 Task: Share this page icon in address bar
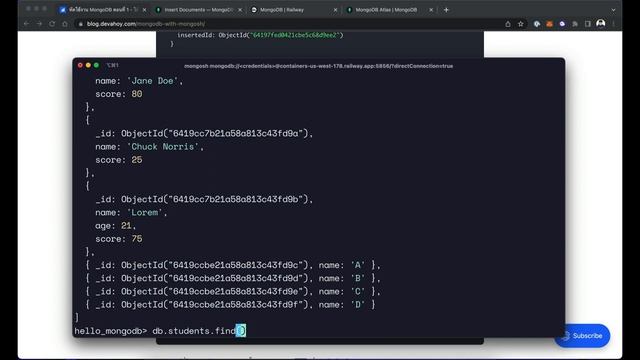(508, 24)
